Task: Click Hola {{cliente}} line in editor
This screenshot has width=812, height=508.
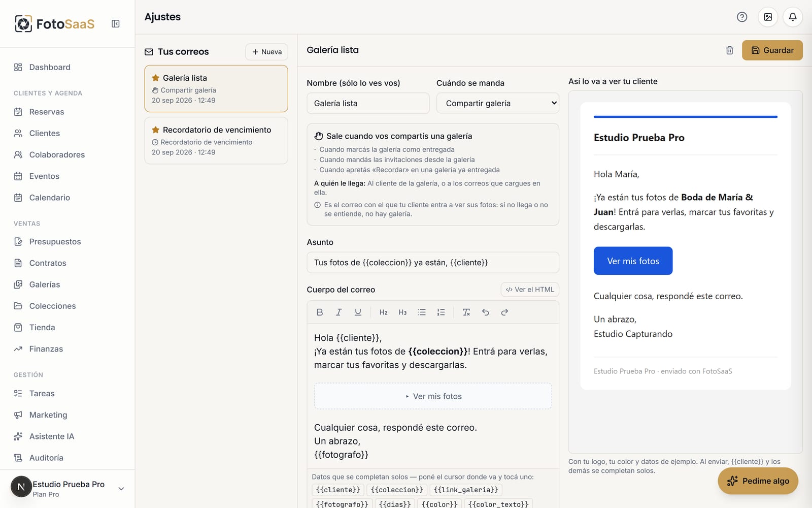Action: 348,338
